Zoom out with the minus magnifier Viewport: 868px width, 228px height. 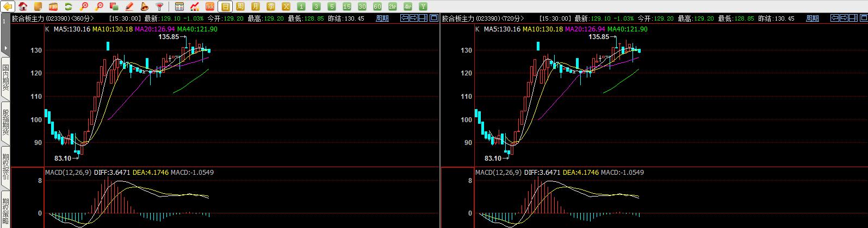pyautogui.click(x=99, y=7)
